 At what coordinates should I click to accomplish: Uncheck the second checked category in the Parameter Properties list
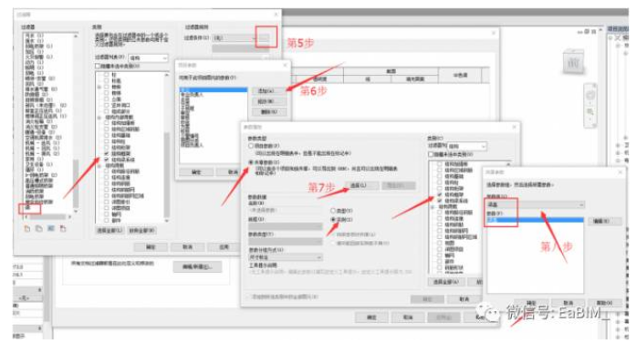440,201
